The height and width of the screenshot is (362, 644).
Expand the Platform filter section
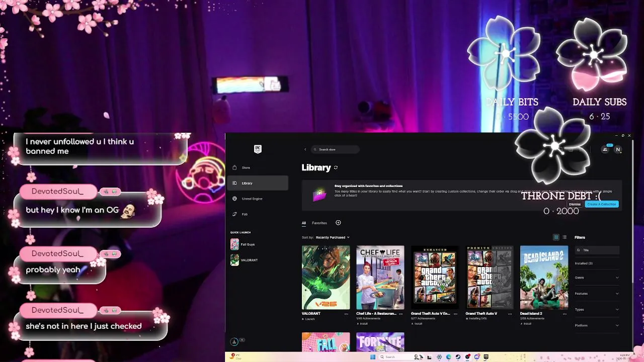point(597,325)
